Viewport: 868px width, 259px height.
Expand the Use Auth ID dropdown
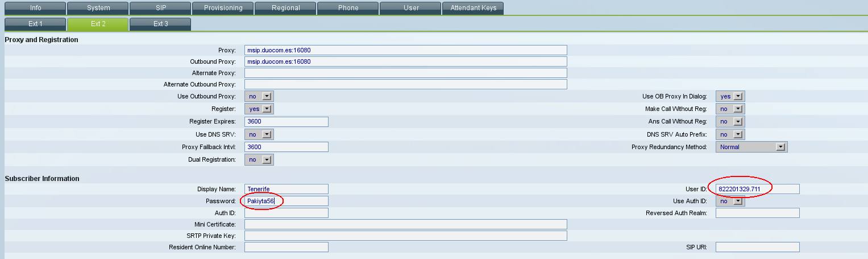pyautogui.click(x=730, y=201)
